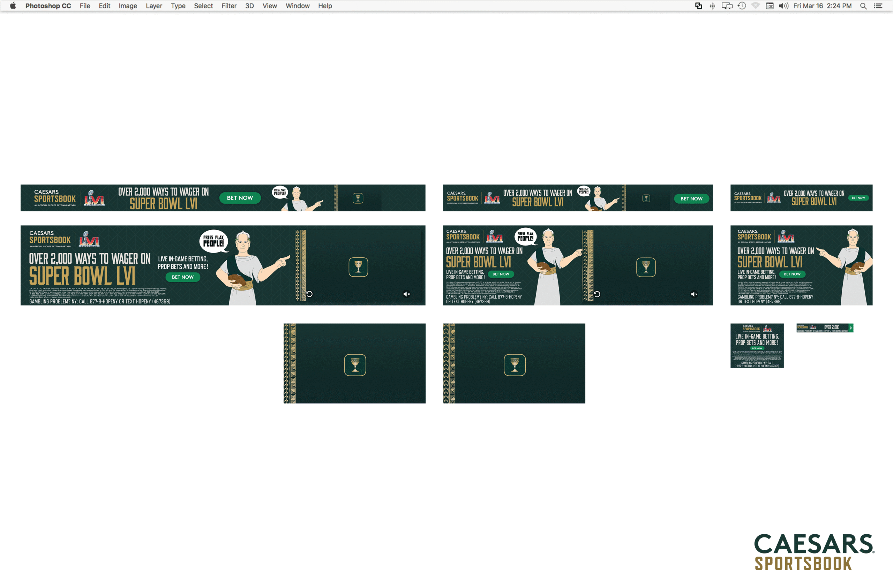893x588 pixels.
Task: Open the Photoshop CC application menu
Action: 48,6
